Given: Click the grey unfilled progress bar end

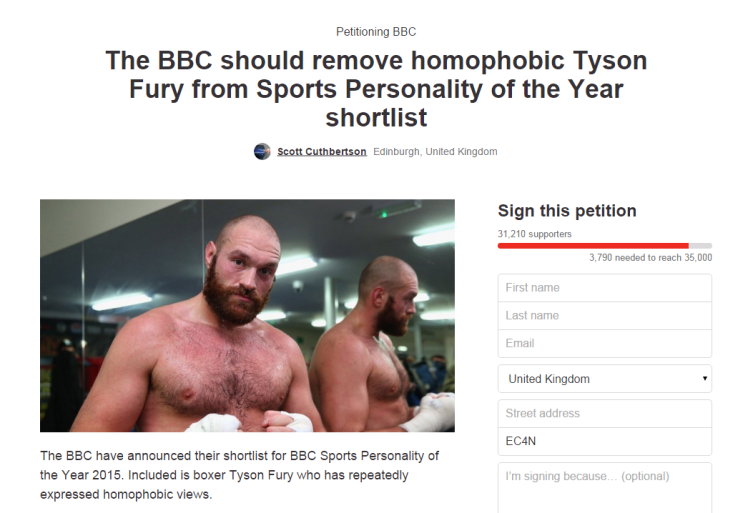Looking at the screenshot, I should tap(700, 246).
